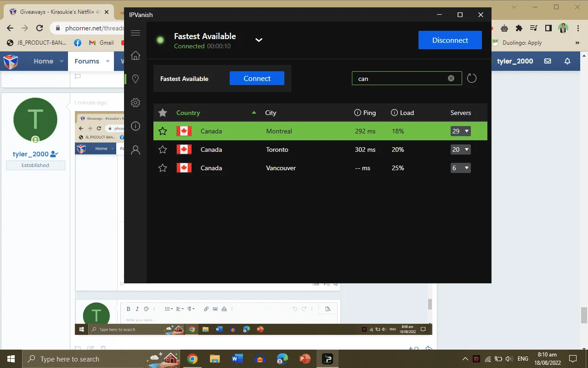This screenshot has width=588, height=368.
Task: Open PowerPoint from the Windows taskbar
Action: tap(305, 359)
